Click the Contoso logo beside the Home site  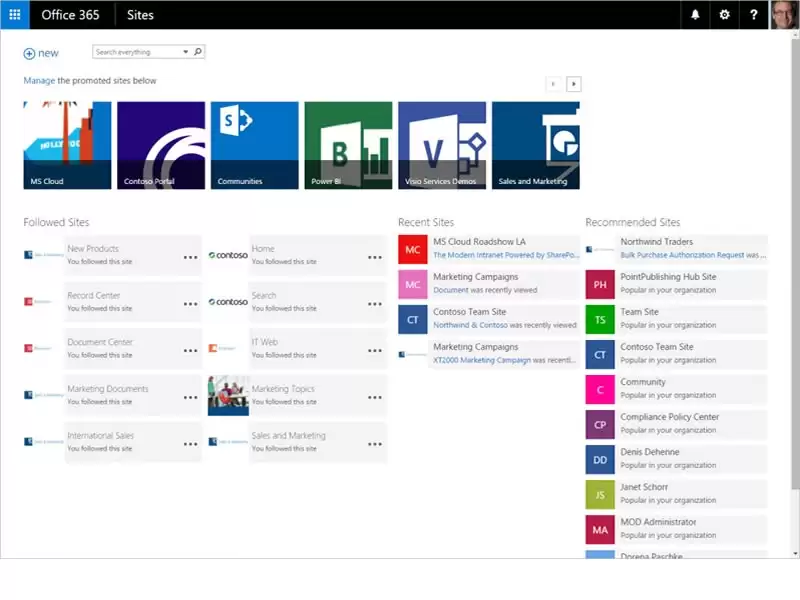tap(227, 255)
